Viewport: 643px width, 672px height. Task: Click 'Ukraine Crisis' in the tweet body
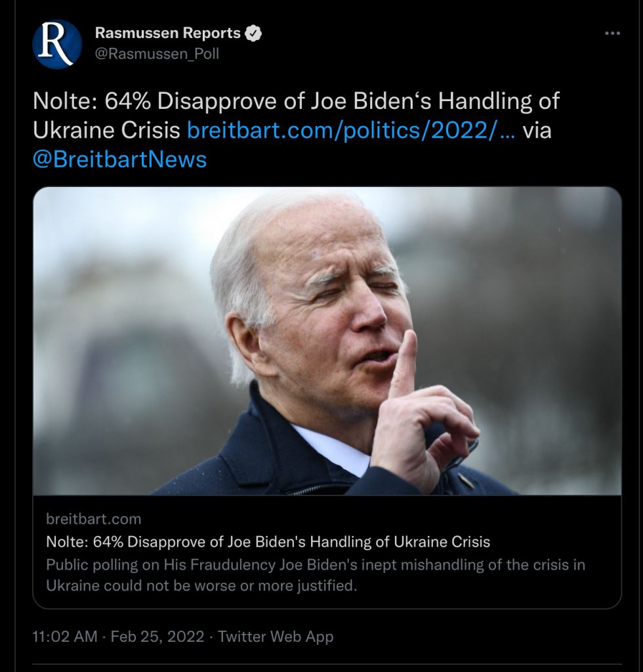point(106,130)
